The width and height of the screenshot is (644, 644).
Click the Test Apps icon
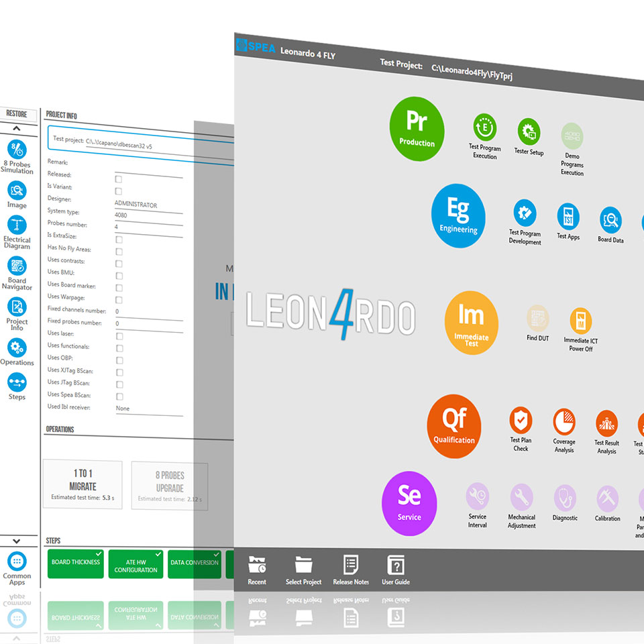[568, 217]
